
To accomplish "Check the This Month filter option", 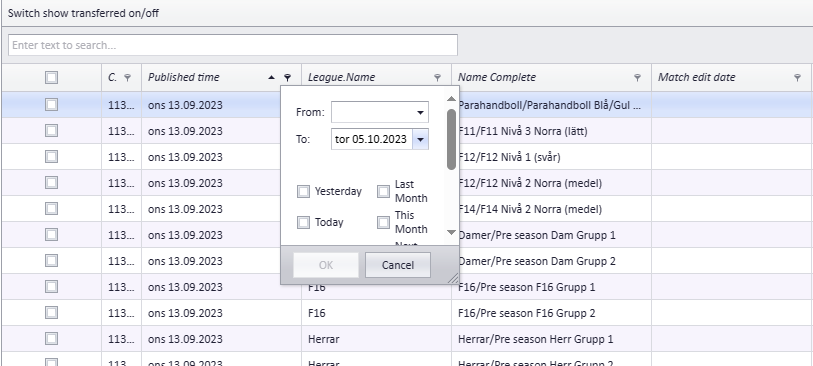I will tap(383, 222).
